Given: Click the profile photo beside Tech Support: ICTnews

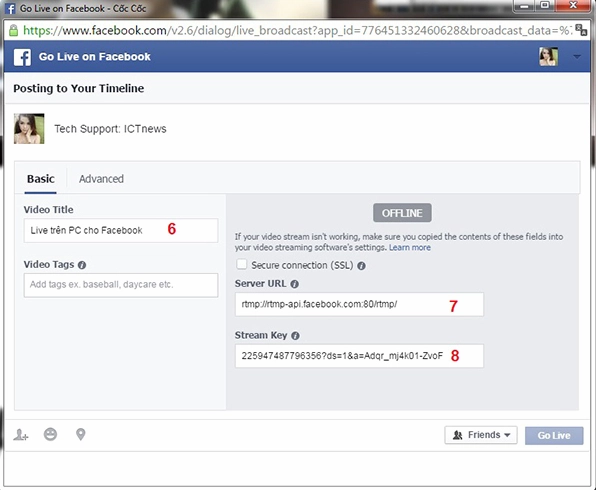Looking at the screenshot, I should click(x=29, y=128).
